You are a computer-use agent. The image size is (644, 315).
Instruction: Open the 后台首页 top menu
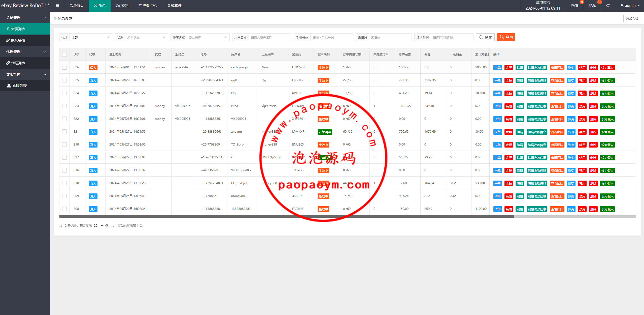coord(77,6)
